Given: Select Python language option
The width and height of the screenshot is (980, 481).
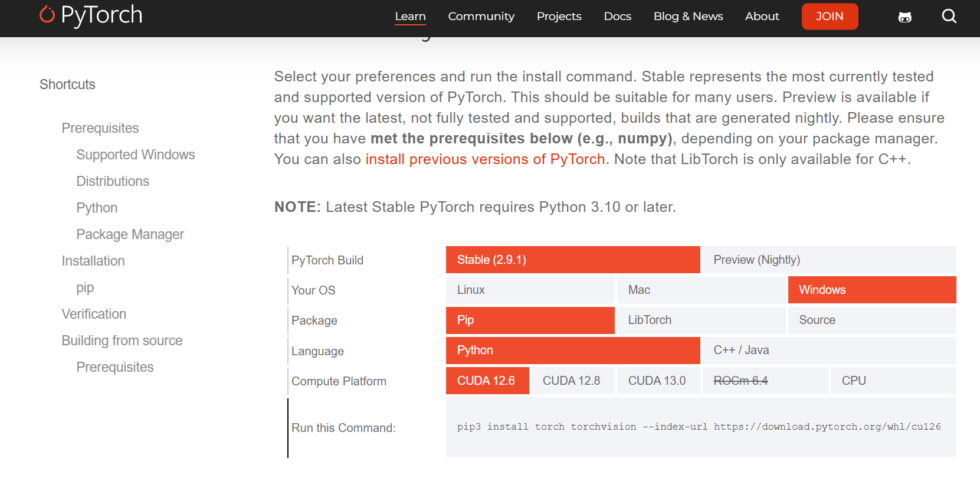Looking at the screenshot, I should (573, 351).
